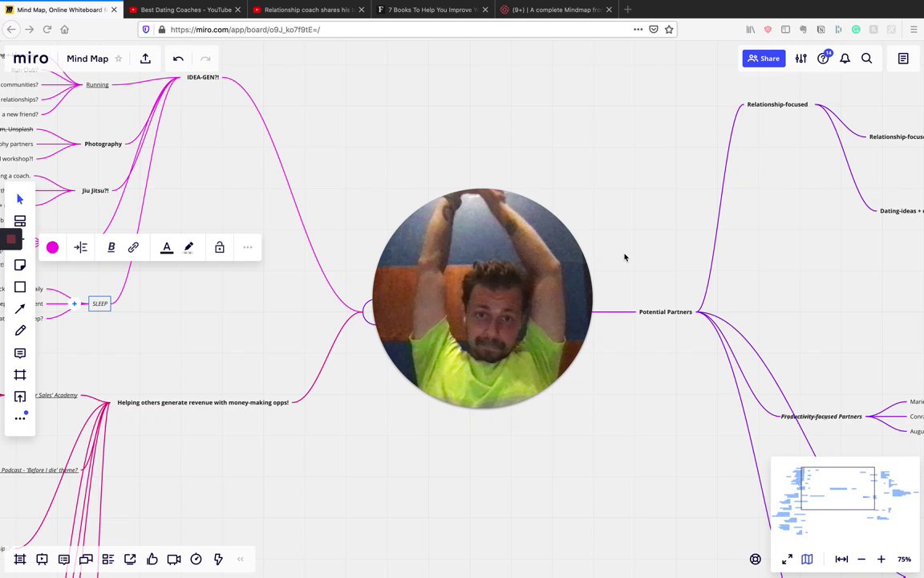Click the screen sharing icon
The image size is (924, 578).
pyautogui.click(x=130, y=559)
